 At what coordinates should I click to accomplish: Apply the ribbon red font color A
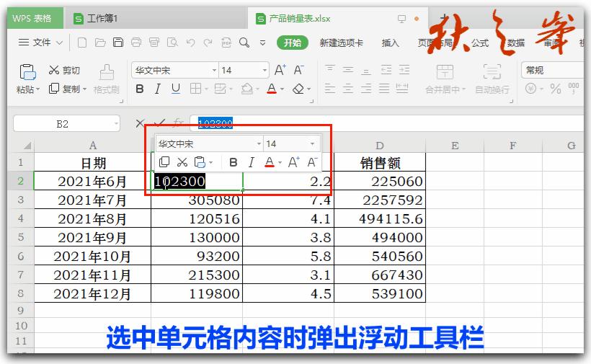tap(272, 89)
